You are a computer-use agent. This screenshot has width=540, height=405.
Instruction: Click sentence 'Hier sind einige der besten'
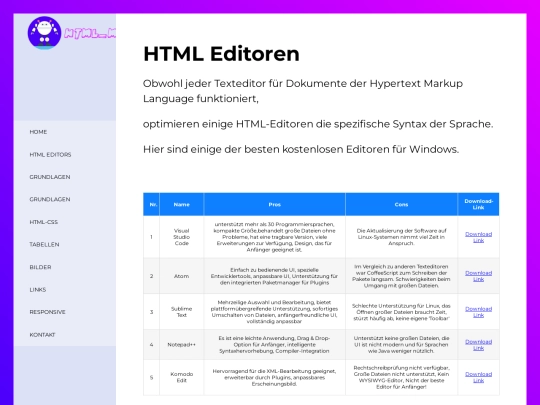coord(301,149)
